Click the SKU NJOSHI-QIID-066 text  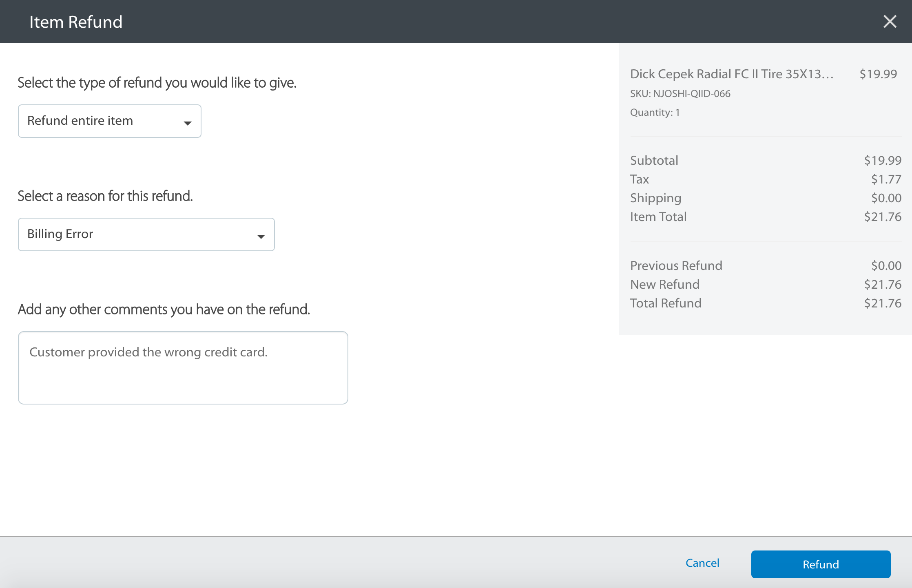(x=680, y=94)
